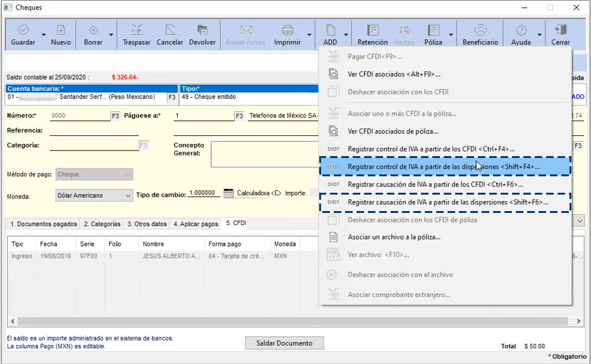The height and width of the screenshot is (364, 591).
Task: Expand the Ayuda dropdown arrow
Action: pos(539,35)
